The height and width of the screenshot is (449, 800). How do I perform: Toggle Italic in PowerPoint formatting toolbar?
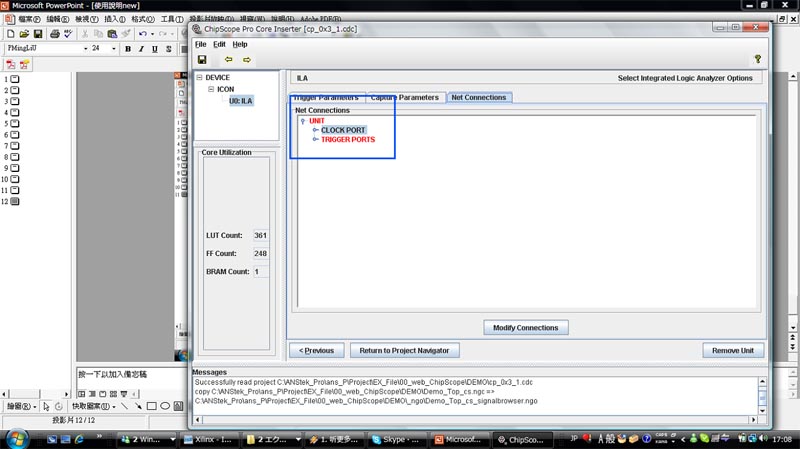point(141,49)
